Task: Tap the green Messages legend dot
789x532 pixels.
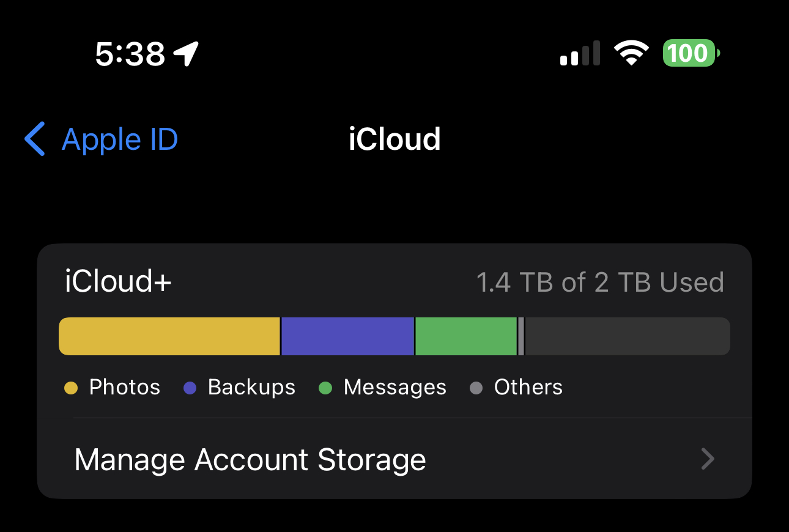Action: point(325,388)
